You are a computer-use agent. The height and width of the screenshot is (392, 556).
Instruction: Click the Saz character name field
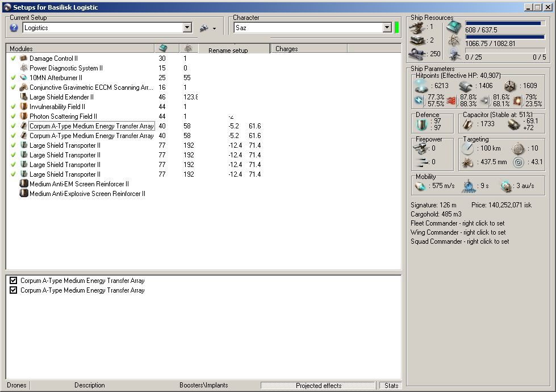point(308,28)
